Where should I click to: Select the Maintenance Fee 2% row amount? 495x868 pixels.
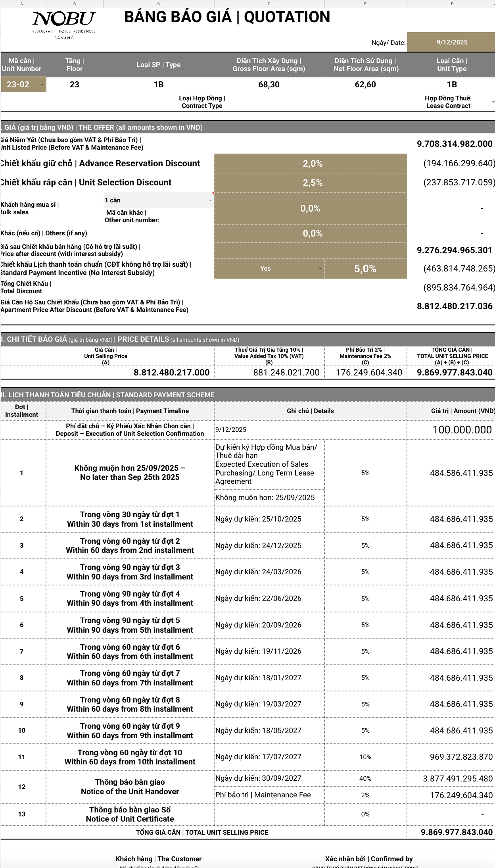461,795
